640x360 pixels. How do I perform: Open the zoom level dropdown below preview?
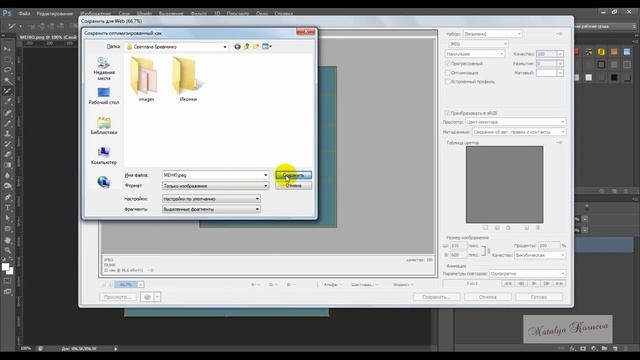coord(140,284)
